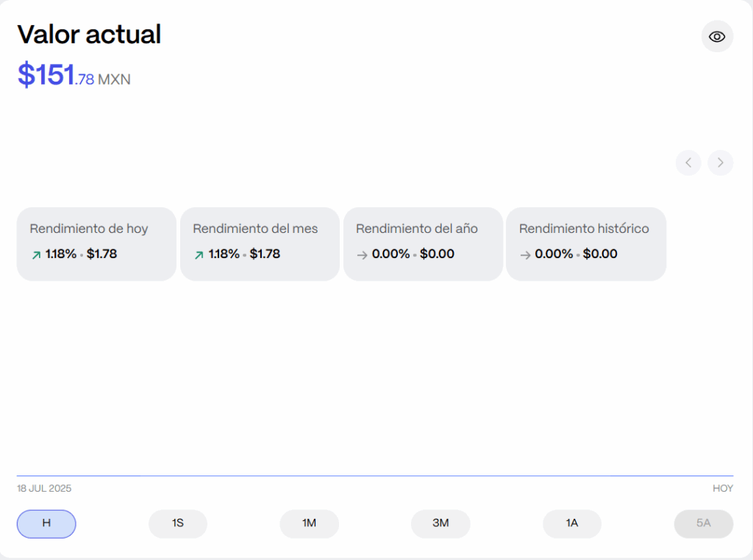Click gray right arrow in Rendimiento del año
This screenshot has height=560, width=753.
pos(362,255)
